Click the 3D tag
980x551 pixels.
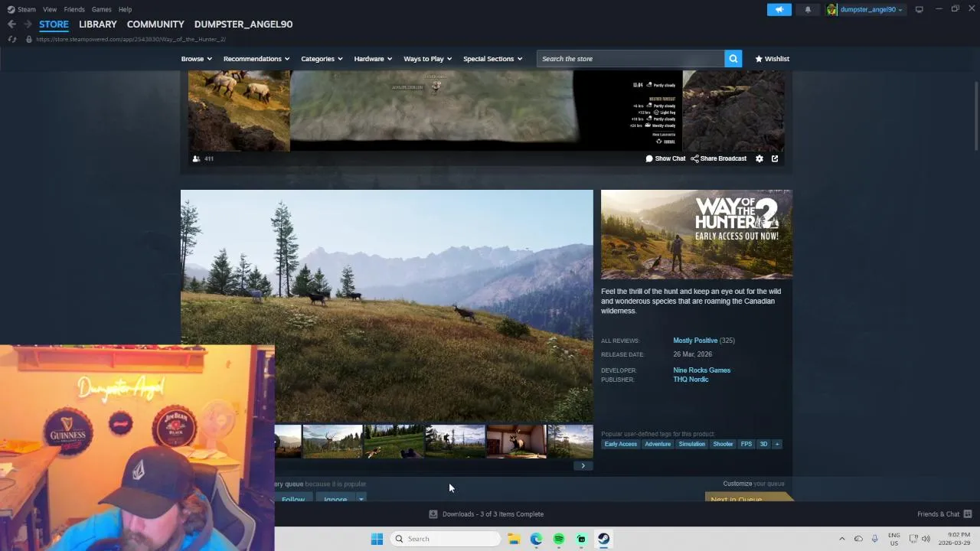763,444
